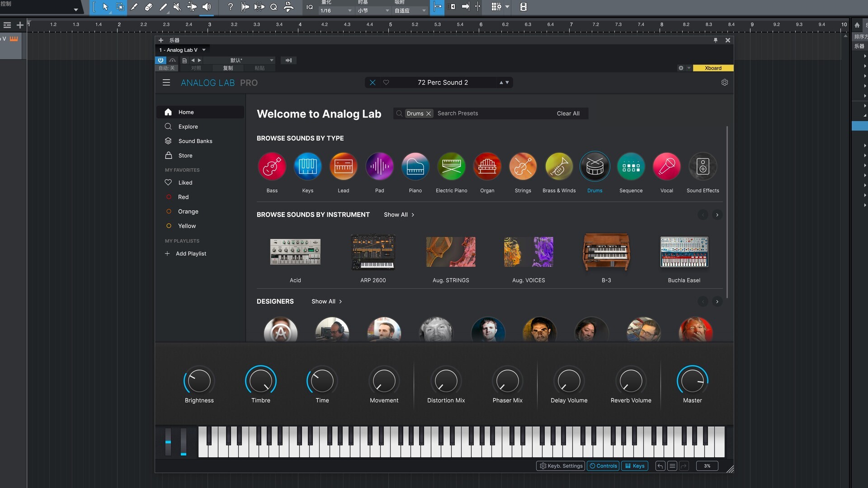Screen dimensions: 868x488
Task: Choose the Electric Piano type icon
Action: click(452, 166)
